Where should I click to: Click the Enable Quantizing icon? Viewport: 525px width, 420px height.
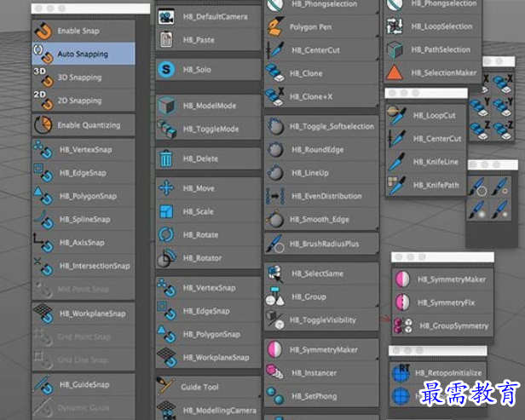(42, 125)
